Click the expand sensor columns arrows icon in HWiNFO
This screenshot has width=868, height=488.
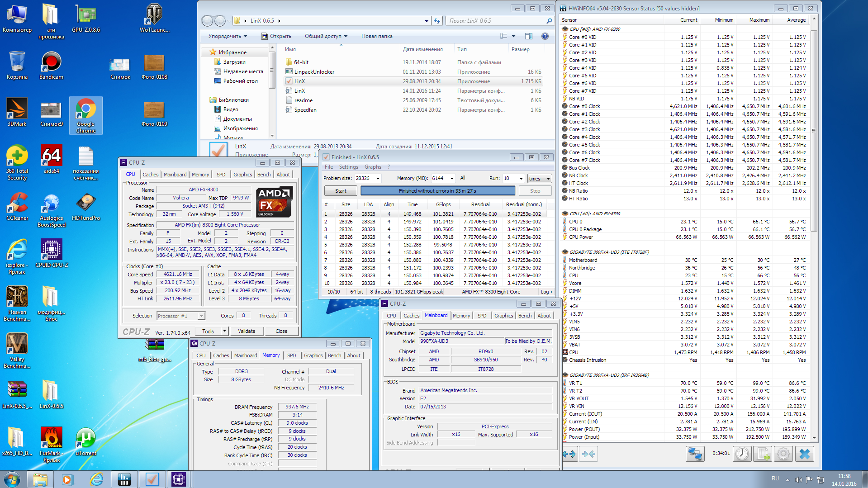569,454
